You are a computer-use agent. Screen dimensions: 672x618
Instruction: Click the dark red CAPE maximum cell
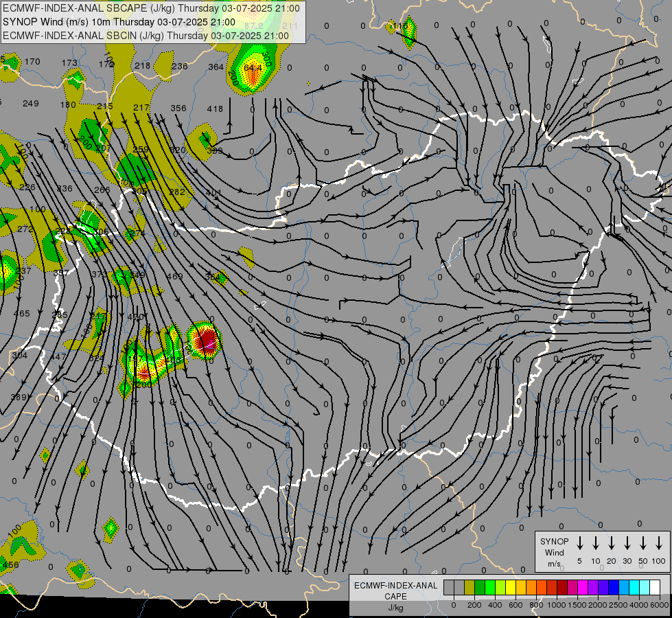tap(207, 339)
